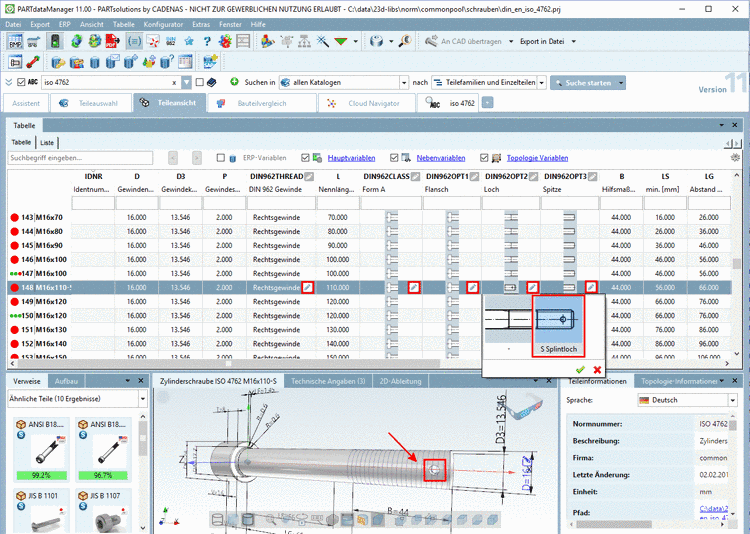Uncheck the Hauptvariablen checkbox
This screenshot has height=534, width=750.
pyautogui.click(x=305, y=158)
